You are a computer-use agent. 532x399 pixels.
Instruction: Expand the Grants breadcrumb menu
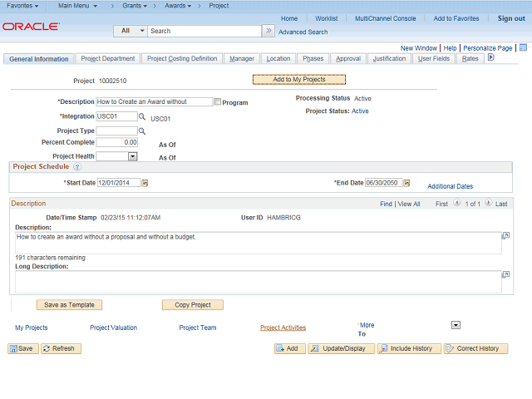[135, 6]
